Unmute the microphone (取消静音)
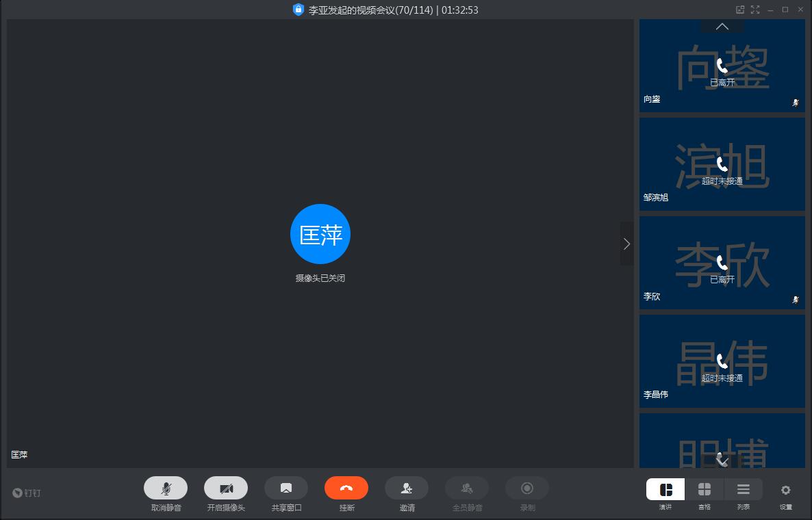812x520 pixels. 166,488
